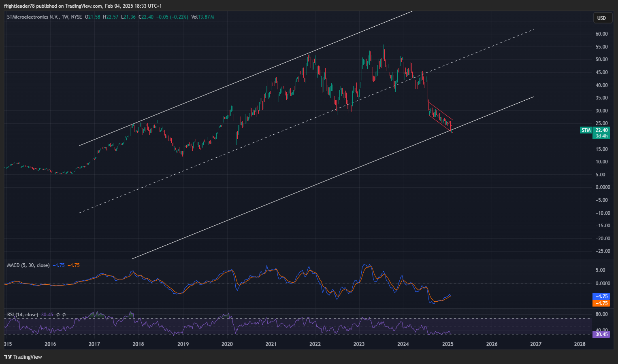Click the 2017 label on time axis
Image resolution: width=618 pixels, height=364 pixels.
(x=94, y=344)
